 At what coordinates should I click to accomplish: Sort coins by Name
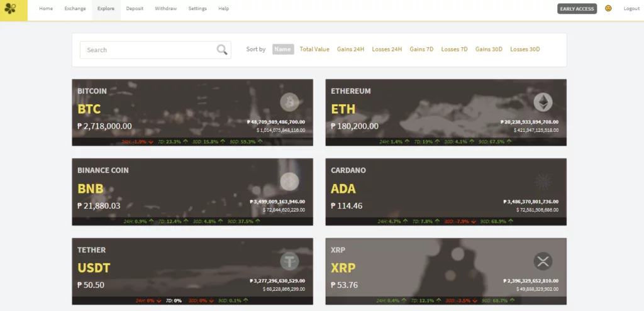coord(283,49)
